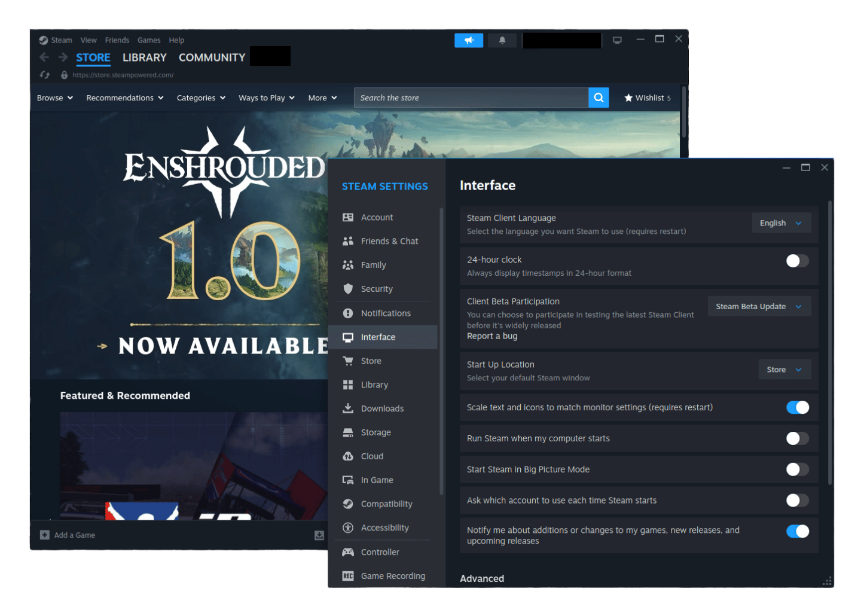Screen dimensions: 861x616
Task: Click the magnifier search button in store
Action: [x=599, y=97]
